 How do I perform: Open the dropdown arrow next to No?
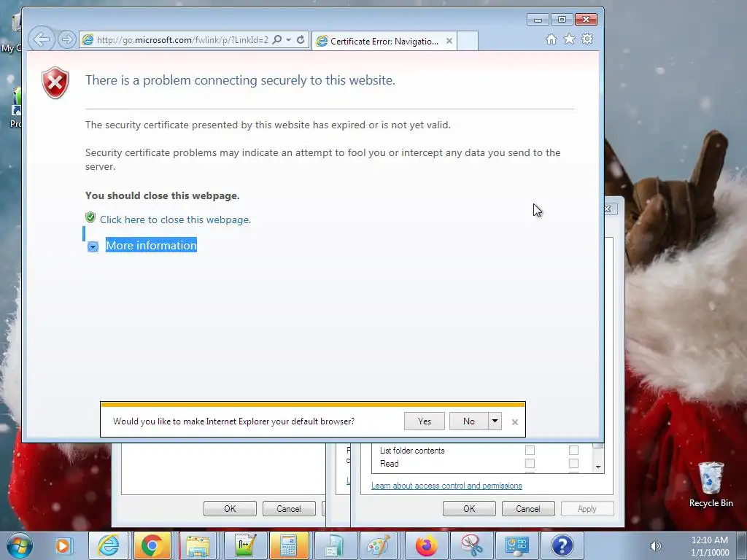(x=495, y=421)
